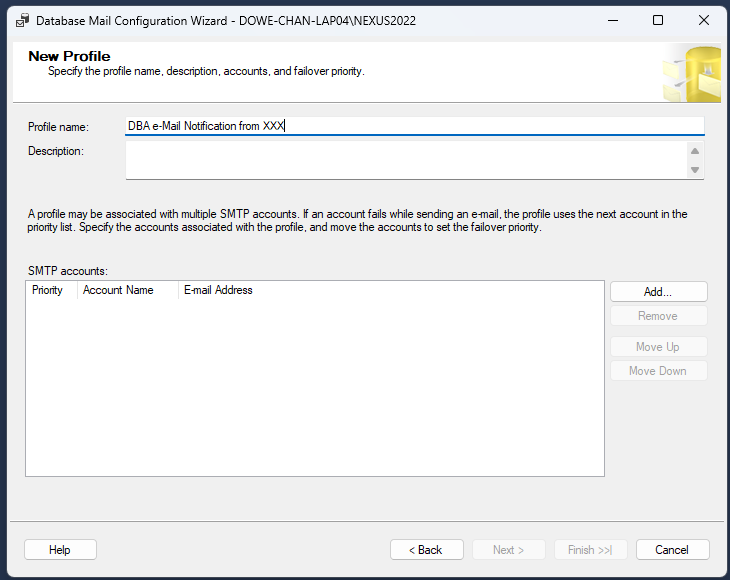Viewport: 730px width, 580px height.
Task: Click the Next button
Action: click(509, 550)
